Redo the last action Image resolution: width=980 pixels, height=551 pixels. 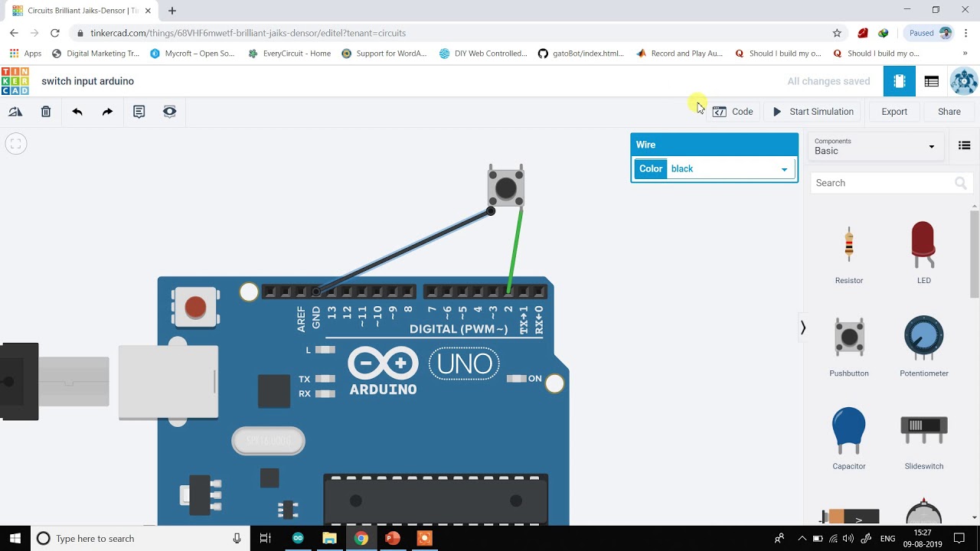pos(107,112)
